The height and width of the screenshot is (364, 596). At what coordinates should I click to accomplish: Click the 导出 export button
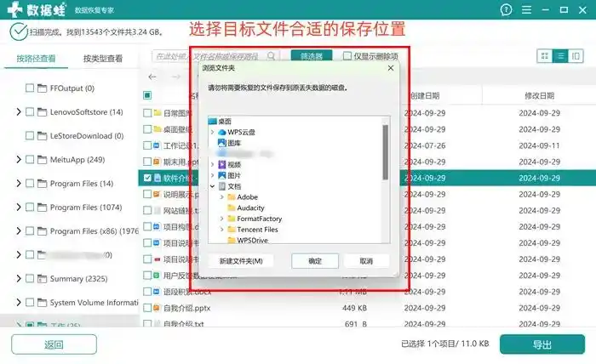tap(542, 344)
